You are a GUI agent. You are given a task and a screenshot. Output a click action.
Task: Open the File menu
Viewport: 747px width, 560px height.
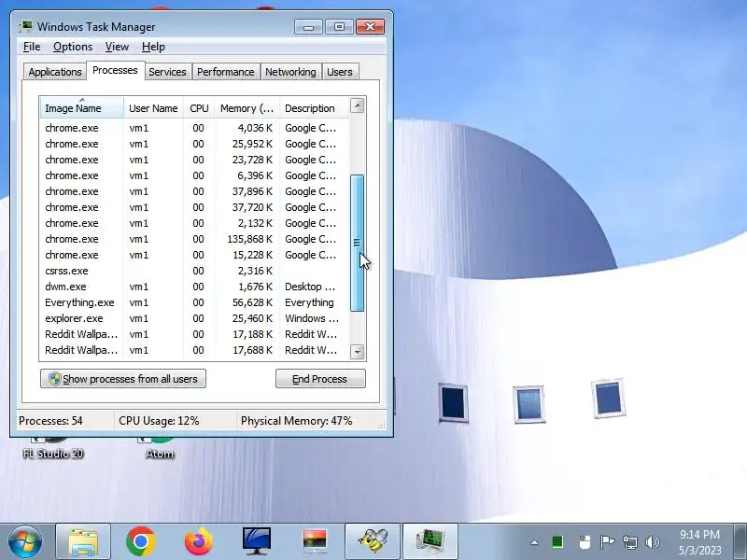[32, 47]
